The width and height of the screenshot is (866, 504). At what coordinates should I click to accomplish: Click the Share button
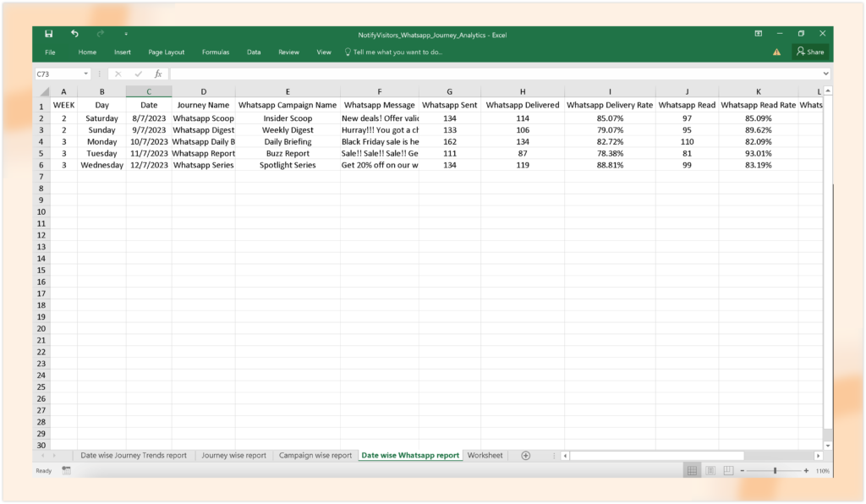click(x=810, y=52)
